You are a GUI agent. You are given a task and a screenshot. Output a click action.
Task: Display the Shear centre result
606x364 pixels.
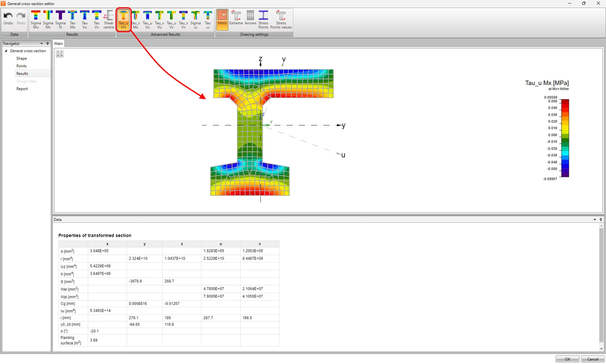[x=109, y=20]
